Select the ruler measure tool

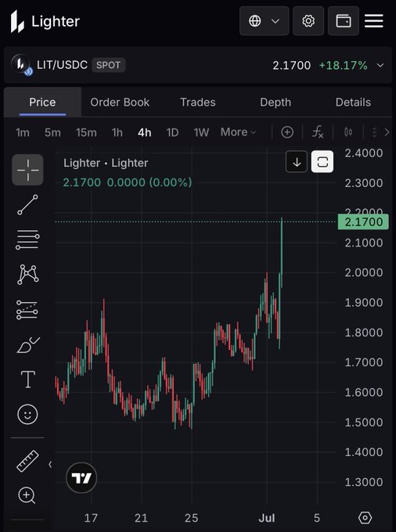point(28,461)
